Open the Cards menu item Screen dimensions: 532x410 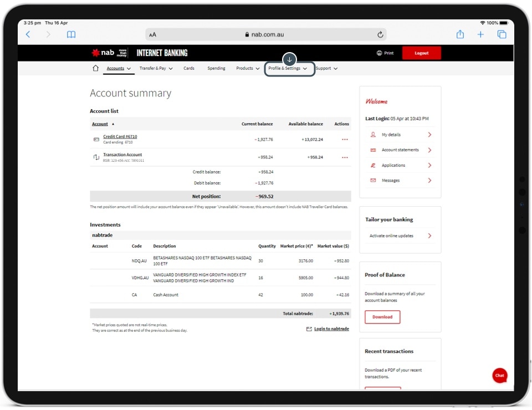coord(189,69)
